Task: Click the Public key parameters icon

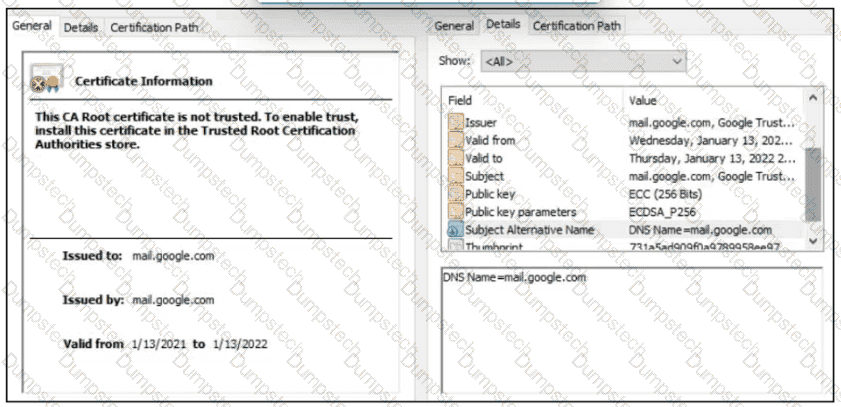Action: [x=456, y=212]
